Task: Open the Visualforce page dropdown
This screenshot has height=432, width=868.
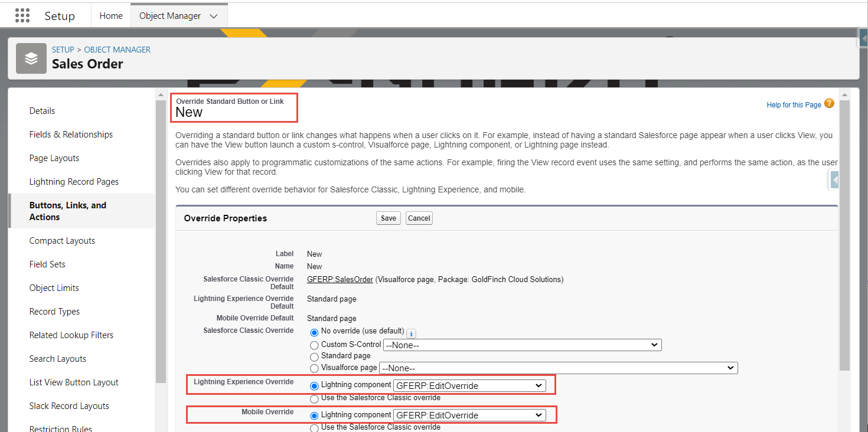Action: point(559,368)
